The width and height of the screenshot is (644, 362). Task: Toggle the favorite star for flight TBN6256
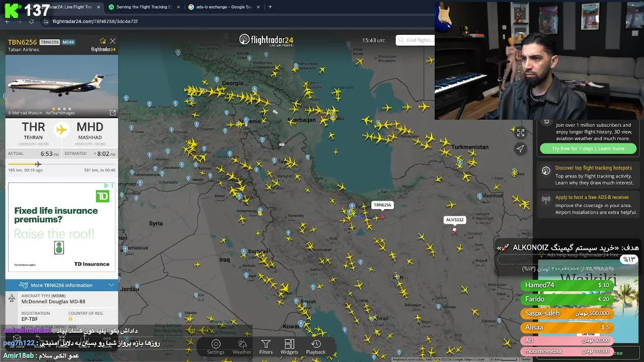coord(103,41)
